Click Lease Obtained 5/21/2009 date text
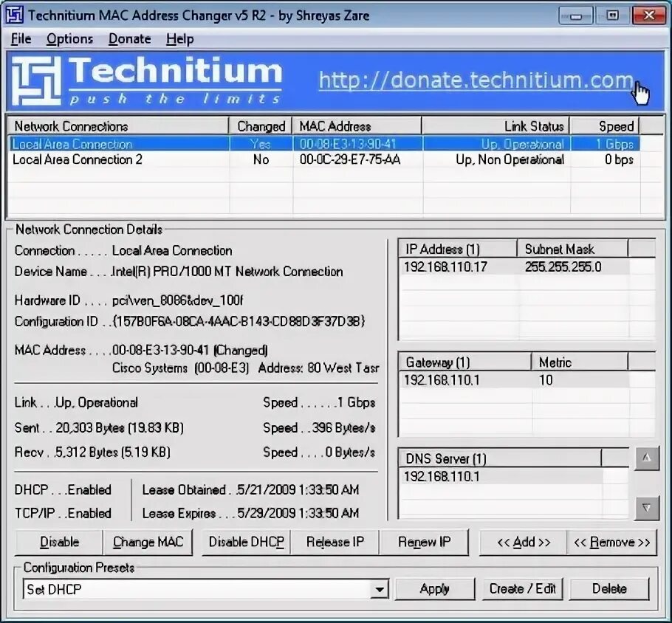This screenshot has height=623, width=672. tap(298, 489)
